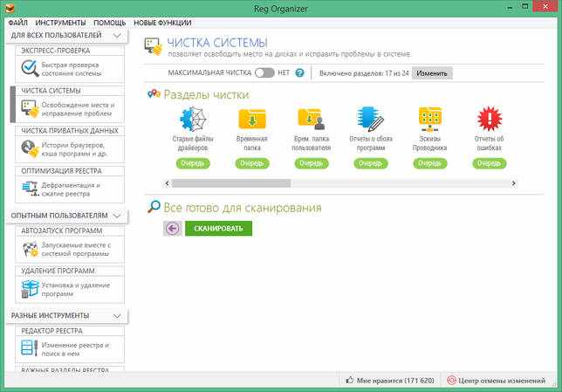Click the purple back arrow button

coord(173,229)
